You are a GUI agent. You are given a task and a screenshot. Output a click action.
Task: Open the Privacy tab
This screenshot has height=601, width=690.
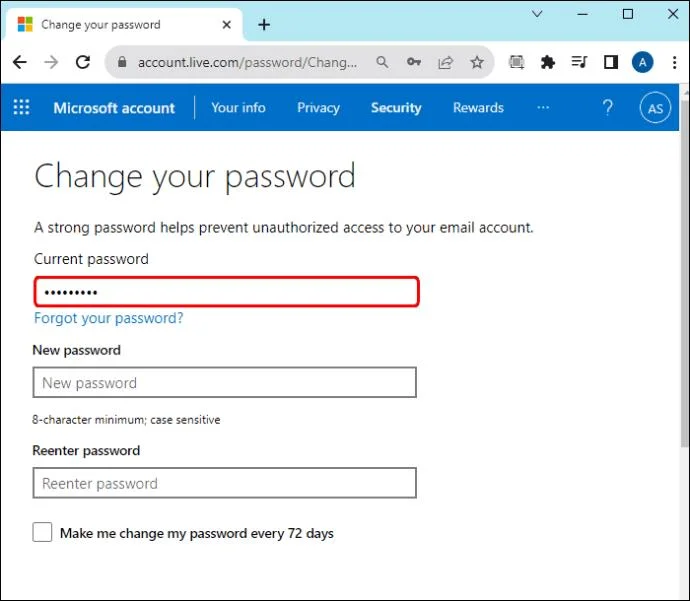coord(318,107)
